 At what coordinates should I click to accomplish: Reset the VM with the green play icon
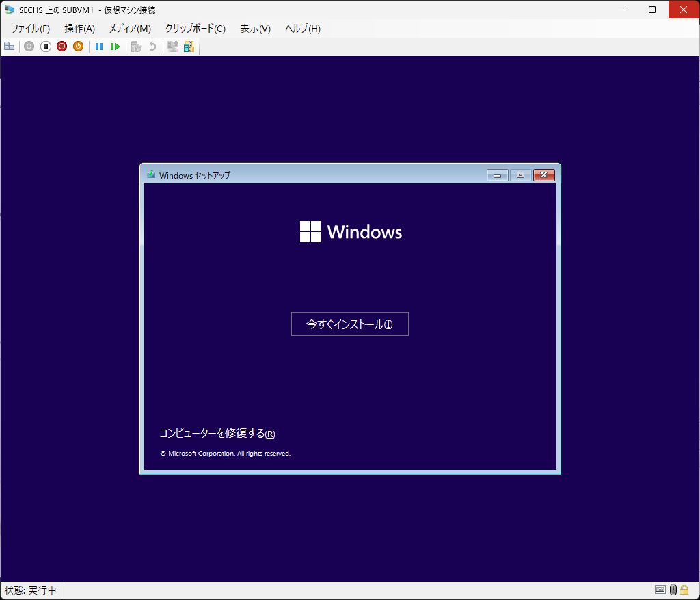[116, 47]
